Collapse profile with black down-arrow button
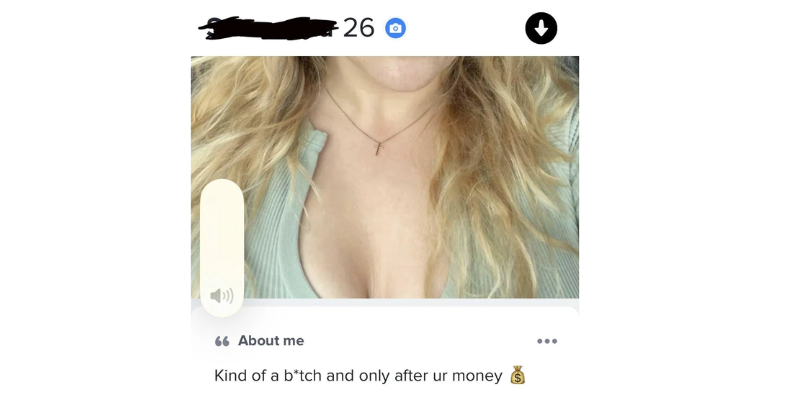Image resolution: width=788 pixels, height=400 pixels. coord(541,28)
